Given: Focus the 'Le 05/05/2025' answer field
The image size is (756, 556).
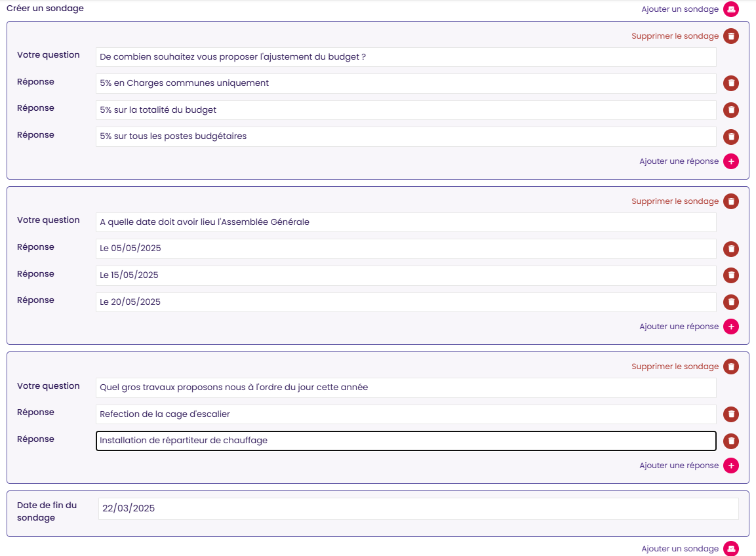Looking at the screenshot, I should [x=406, y=249].
